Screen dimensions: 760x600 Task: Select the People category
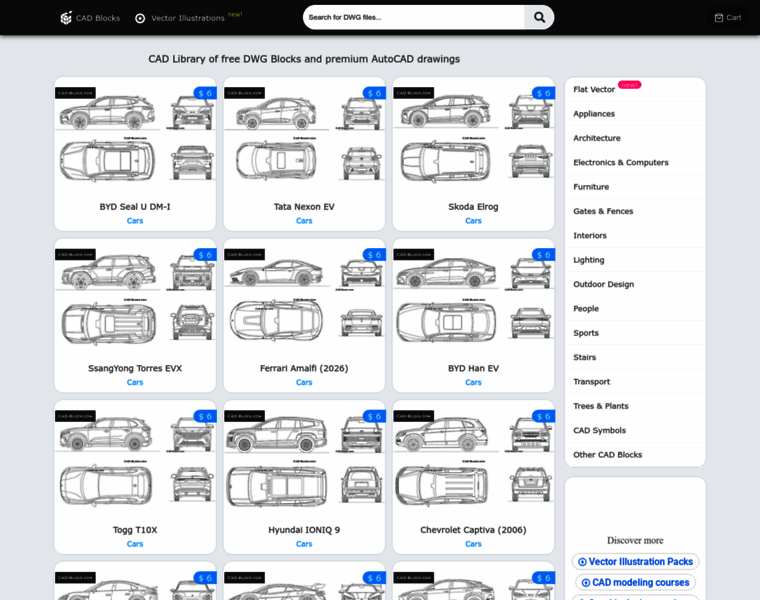(x=635, y=309)
